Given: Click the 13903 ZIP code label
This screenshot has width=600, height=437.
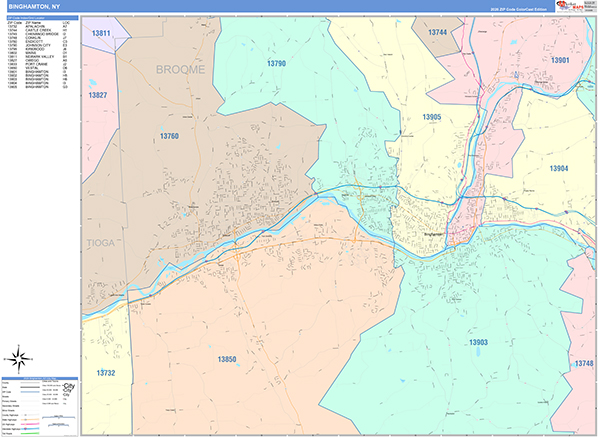Looking at the screenshot, I should [x=477, y=341].
